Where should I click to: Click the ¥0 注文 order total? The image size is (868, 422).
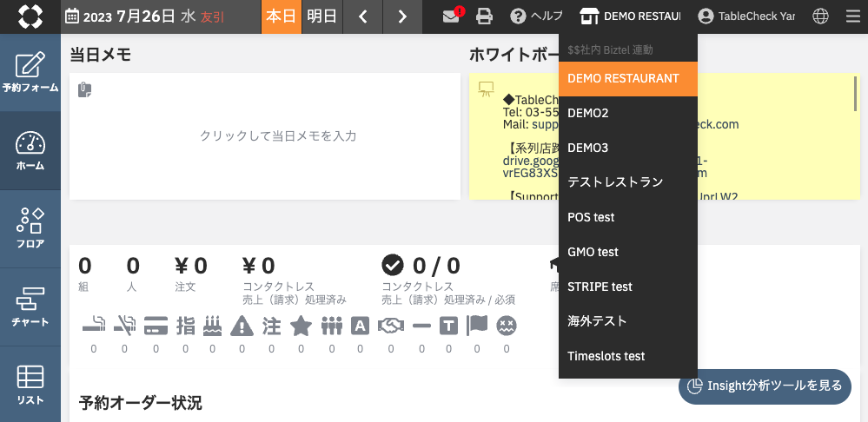191,273
